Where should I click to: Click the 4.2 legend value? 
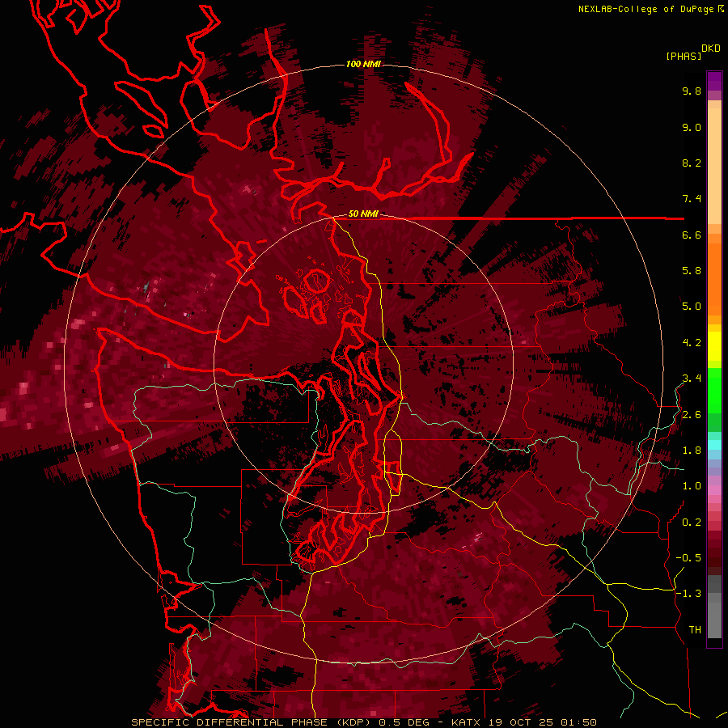pyautogui.click(x=692, y=343)
